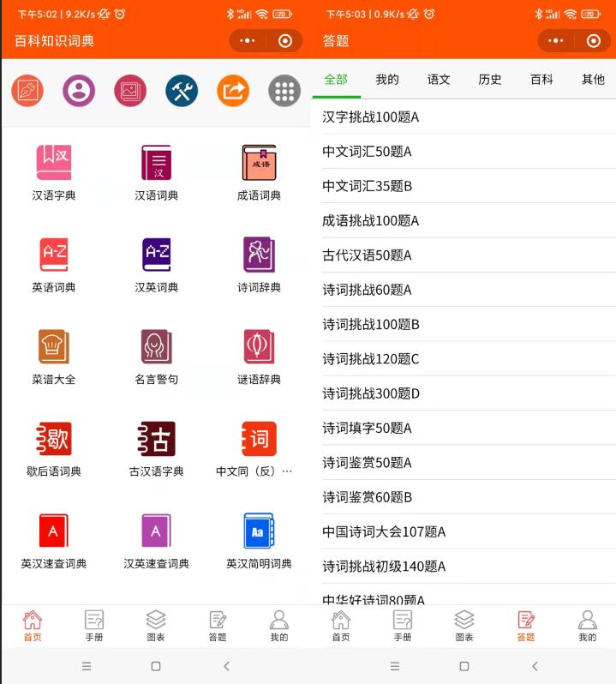
Task: Open quiz 诗词挑战60题A
Action: pyautogui.click(x=469, y=290)
